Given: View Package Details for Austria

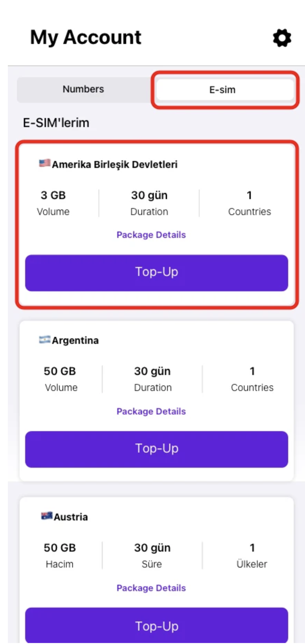Looking at the screenshot, I should pyautogui.click(x=151, y=588).
